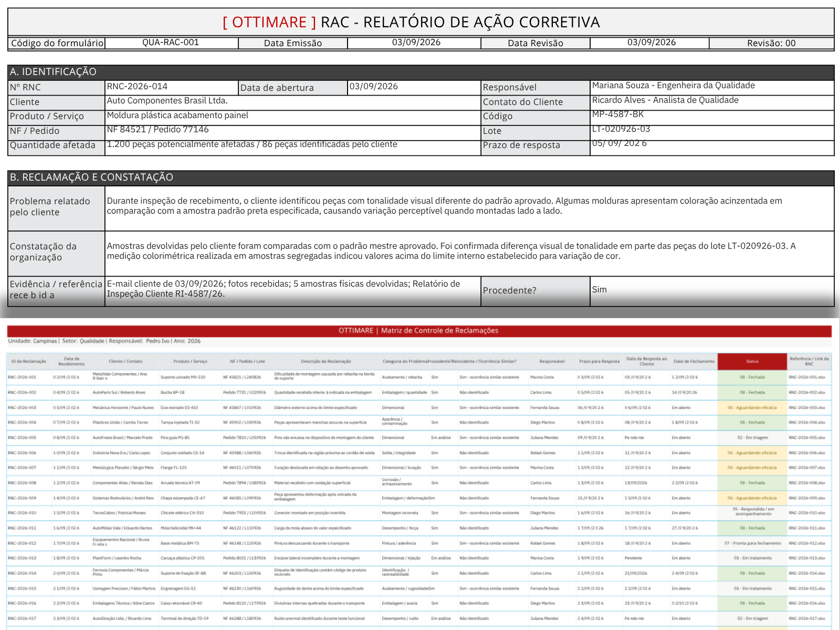This screenshot has height=630, width=840.
Task: Select category 'Solda / integridade'
Action: pos(398,453)
